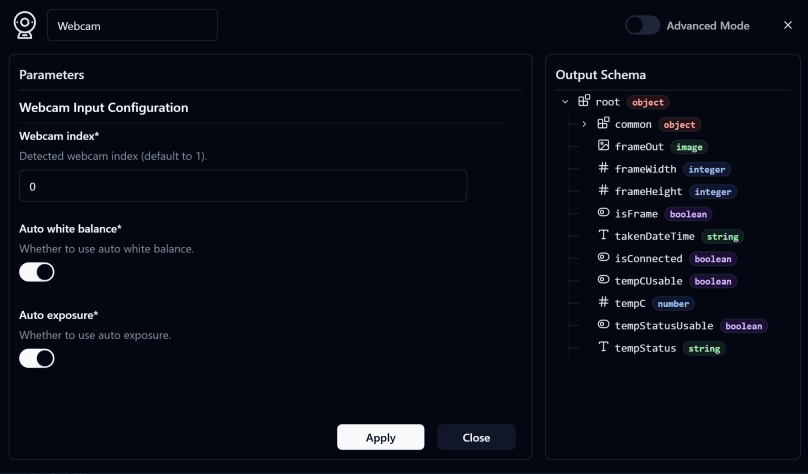
Task: Select the frameOut field name
Action: tap(639, 147)
